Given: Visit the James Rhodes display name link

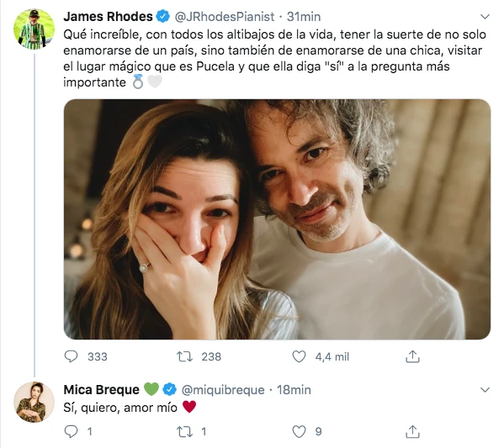Looking at the screenshot, I should click(108, 16).
